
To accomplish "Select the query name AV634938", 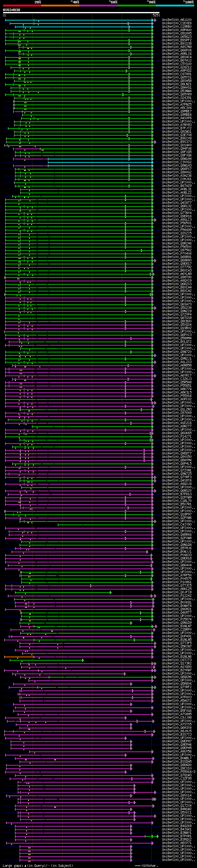I will click(11, 10).
